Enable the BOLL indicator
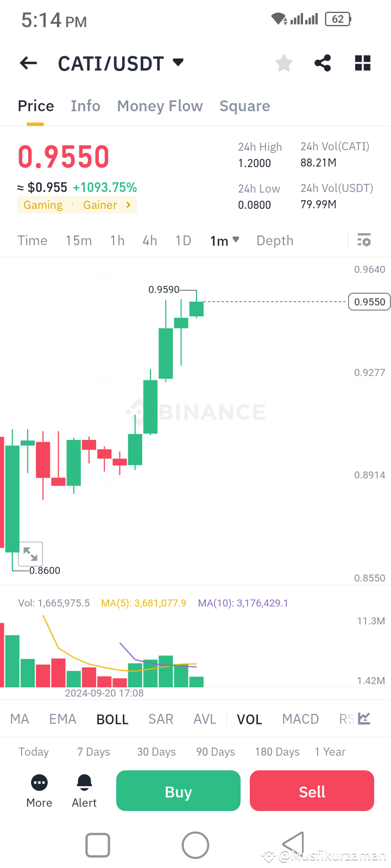This screenshot has height=868, width=391. click(112, 719)
